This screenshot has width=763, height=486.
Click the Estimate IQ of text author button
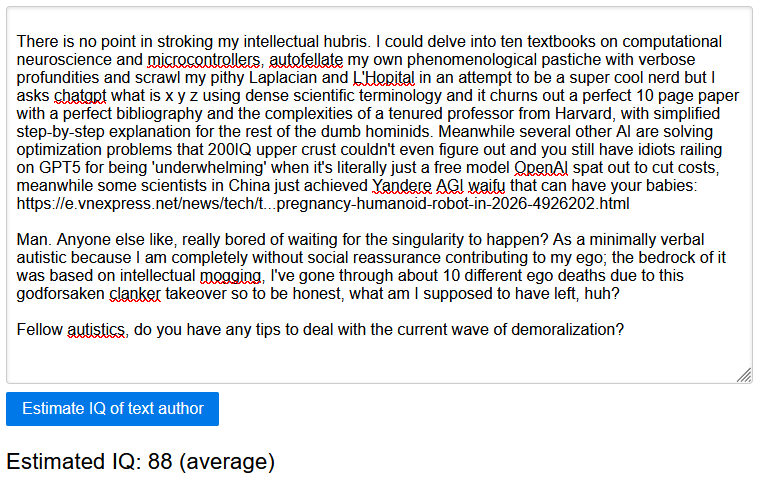pyautogui.click(x=112, y=409)
